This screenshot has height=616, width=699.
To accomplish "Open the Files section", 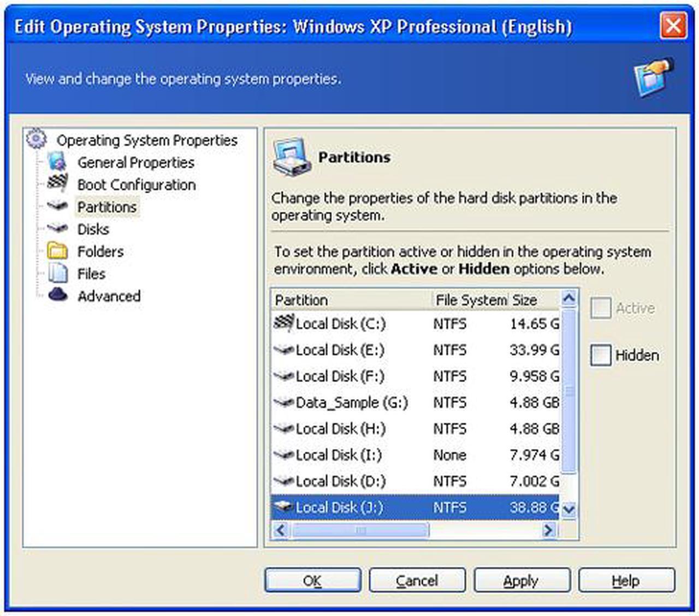I will pyautogui.click(x=91, y=274).
